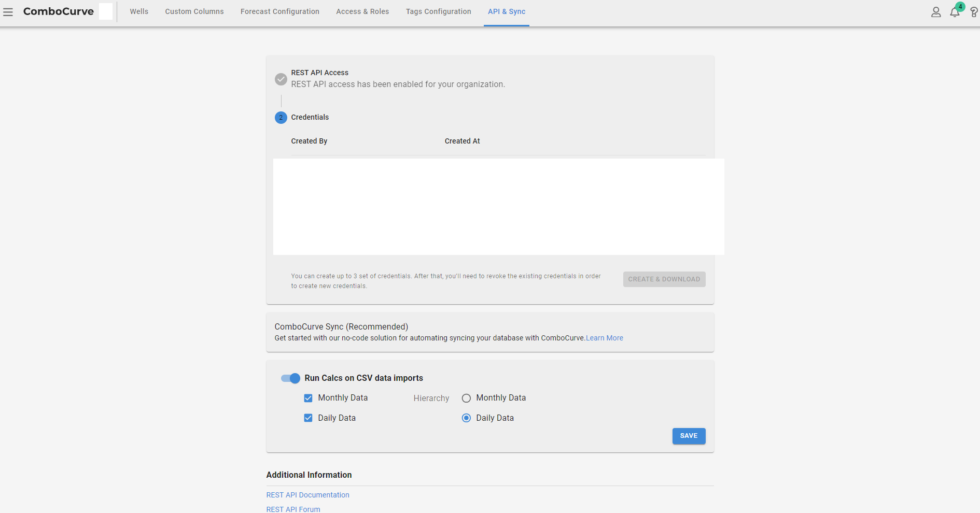Open Access & Roles tab
Screen dimensions: 980x513
[x=362, y=11]
